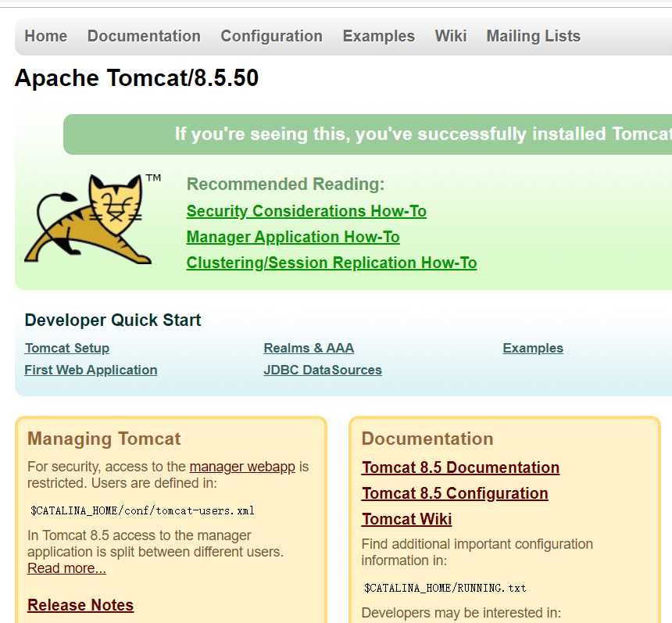The height and width of the screenshot is (623, 672).
Task: Open the Wiki nav item
Action: click(450, 36)
